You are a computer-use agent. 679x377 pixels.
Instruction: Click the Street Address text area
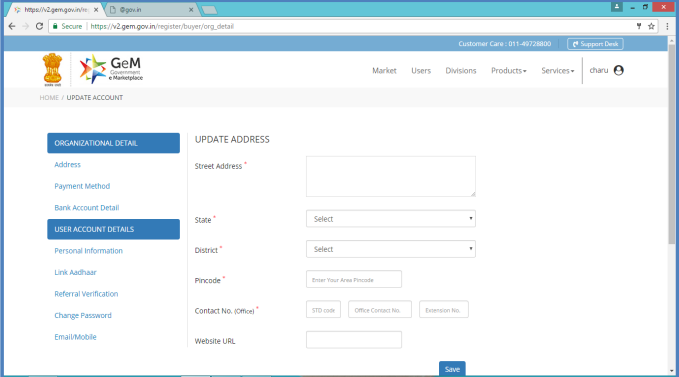point(391,177)
